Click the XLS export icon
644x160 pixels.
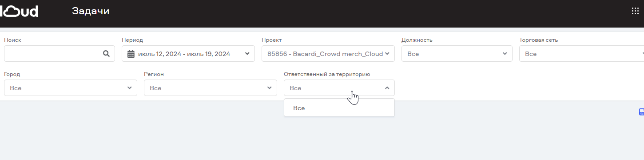641,112
